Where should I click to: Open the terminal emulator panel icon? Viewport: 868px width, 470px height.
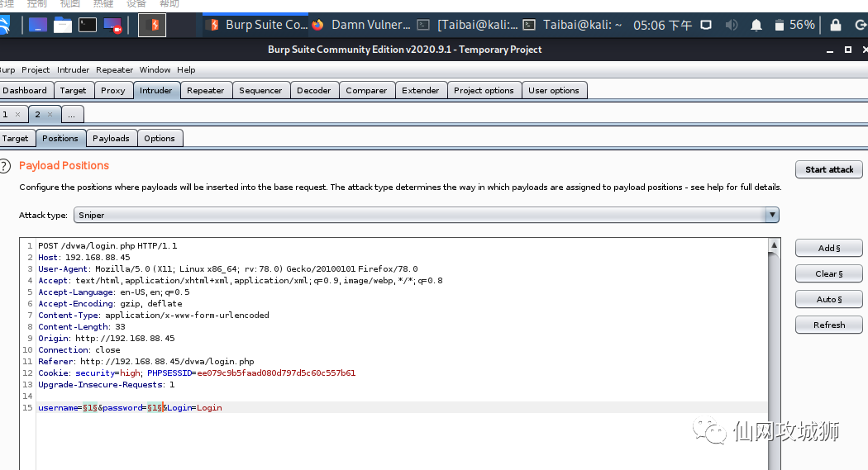(x=88, y=25)
